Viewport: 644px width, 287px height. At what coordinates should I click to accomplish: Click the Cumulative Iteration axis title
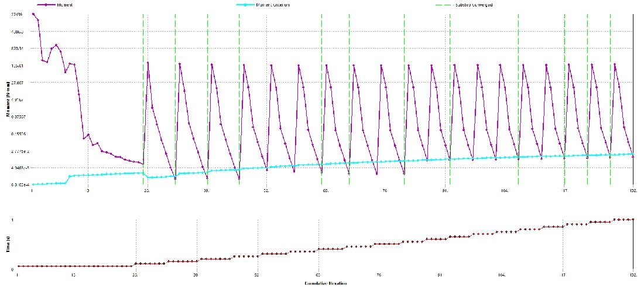[x=325, y=283]
